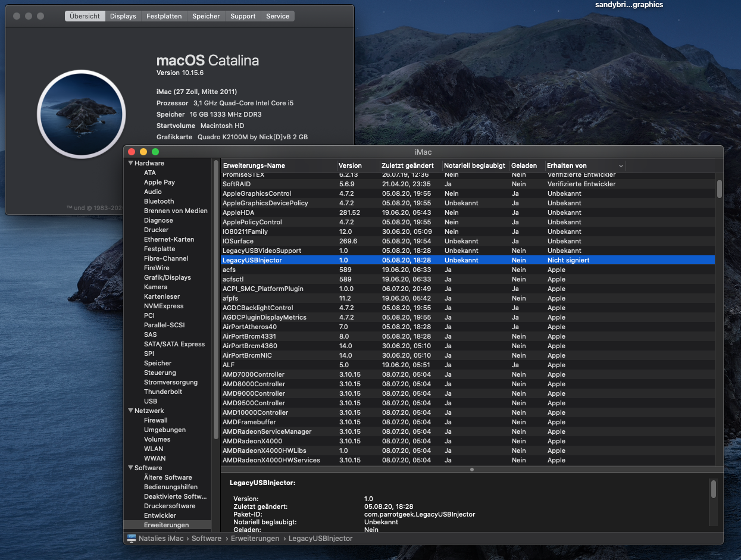Select the highlighted LegacyUSBInjector row

pos(468,260)
